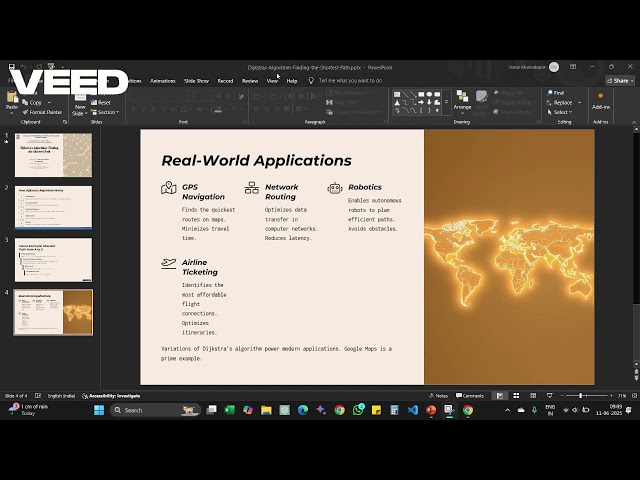The height and width of the screenshot is (480, 640).
Task: Expand the Section dropdown in Slides group
Action: tap(105, 112)
